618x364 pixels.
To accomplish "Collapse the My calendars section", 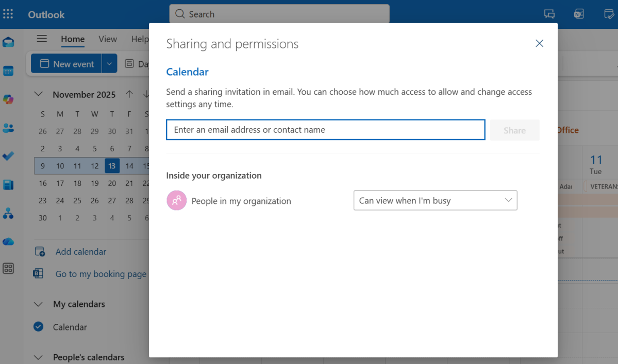I will coord(38,304).
